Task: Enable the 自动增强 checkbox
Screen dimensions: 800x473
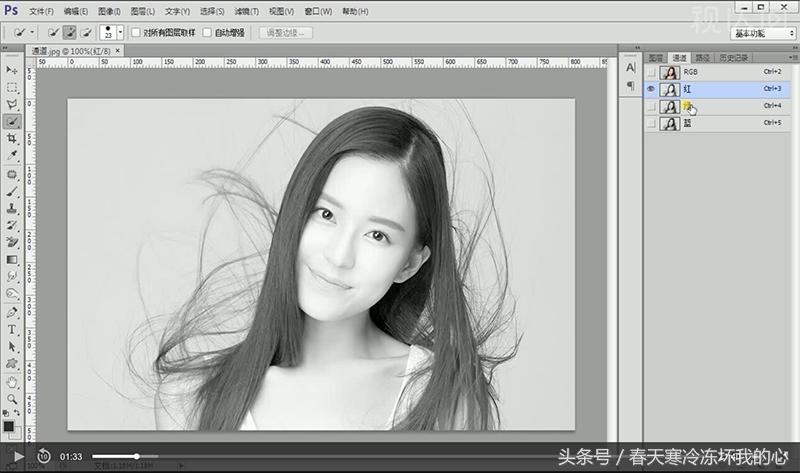Action: [207, 32]
